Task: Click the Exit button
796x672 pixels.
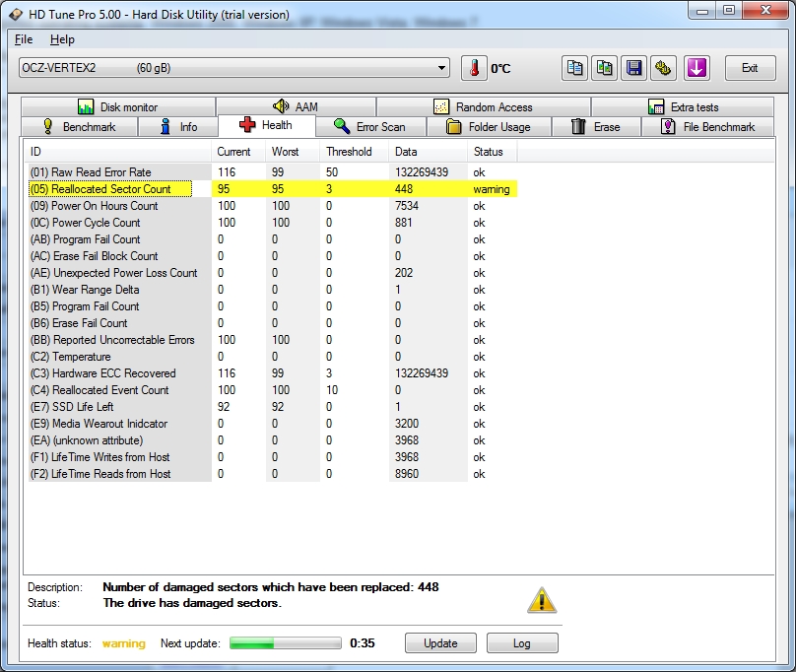Action: [x=751, y=68]
